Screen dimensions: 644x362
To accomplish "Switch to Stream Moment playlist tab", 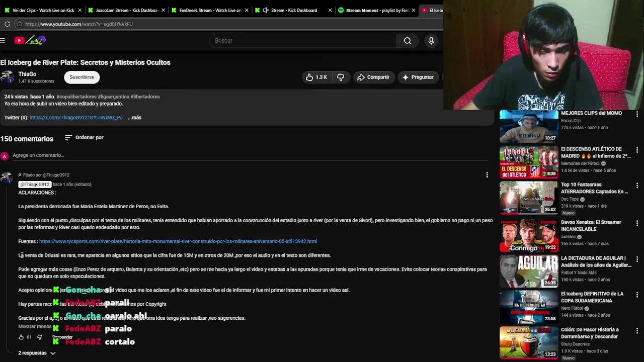I will click(x=376, y=10).
